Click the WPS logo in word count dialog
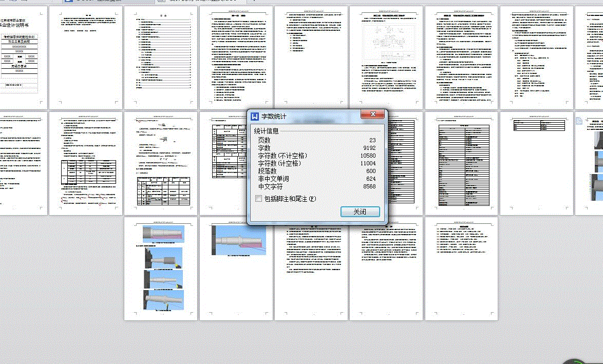 [x=255, y=116]
